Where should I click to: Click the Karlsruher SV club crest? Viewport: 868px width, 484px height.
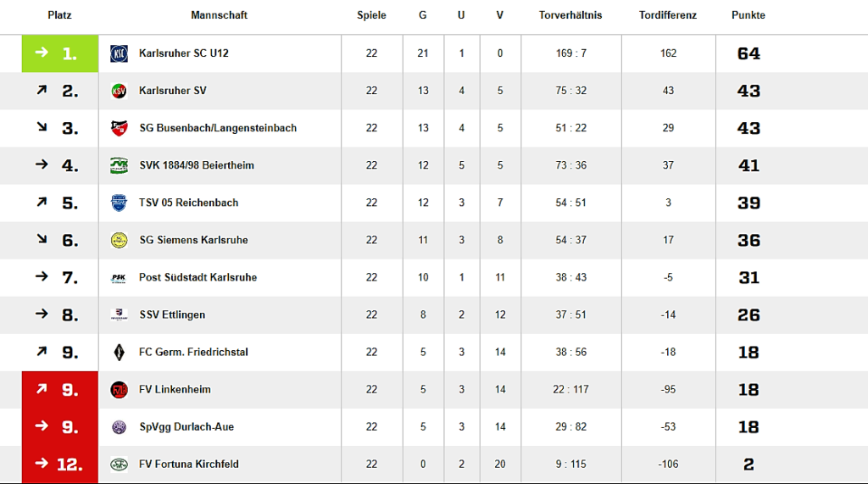[x=119, y=91]
